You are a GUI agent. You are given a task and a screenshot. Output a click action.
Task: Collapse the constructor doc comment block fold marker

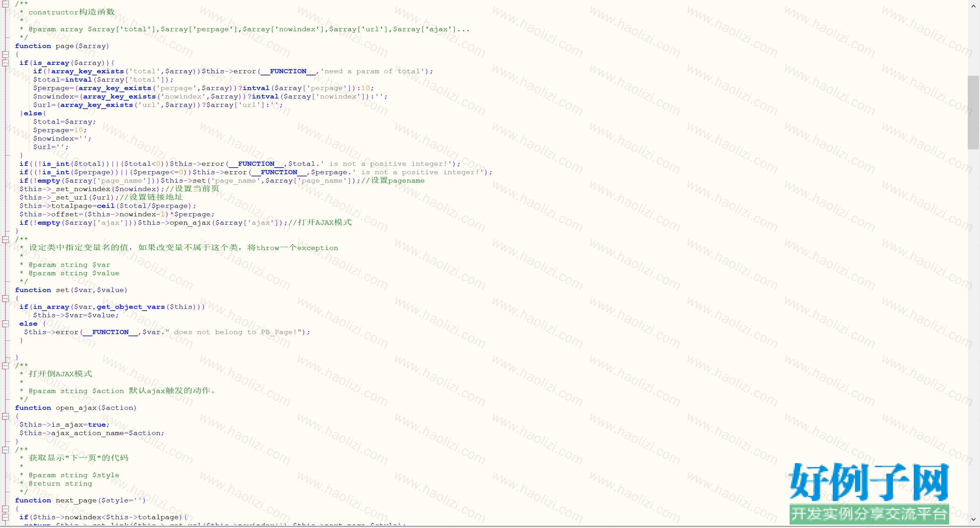(5, 4)
